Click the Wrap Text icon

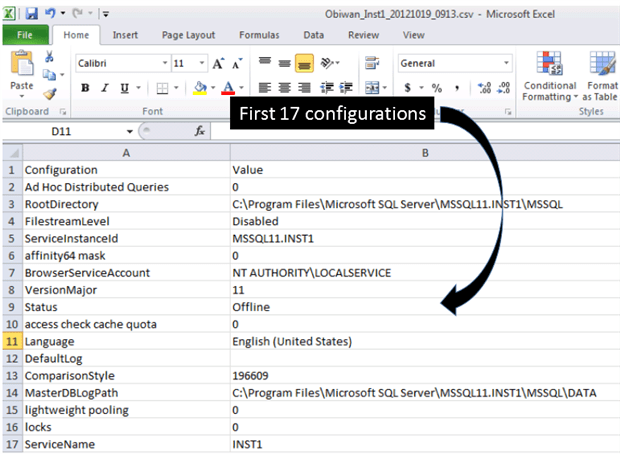pos(372,63)
